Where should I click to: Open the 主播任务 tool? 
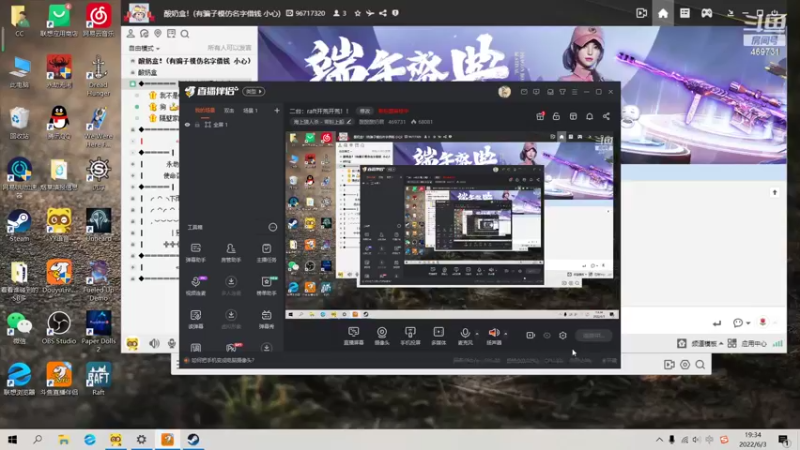pyautogui.click(x=266, y=252)
